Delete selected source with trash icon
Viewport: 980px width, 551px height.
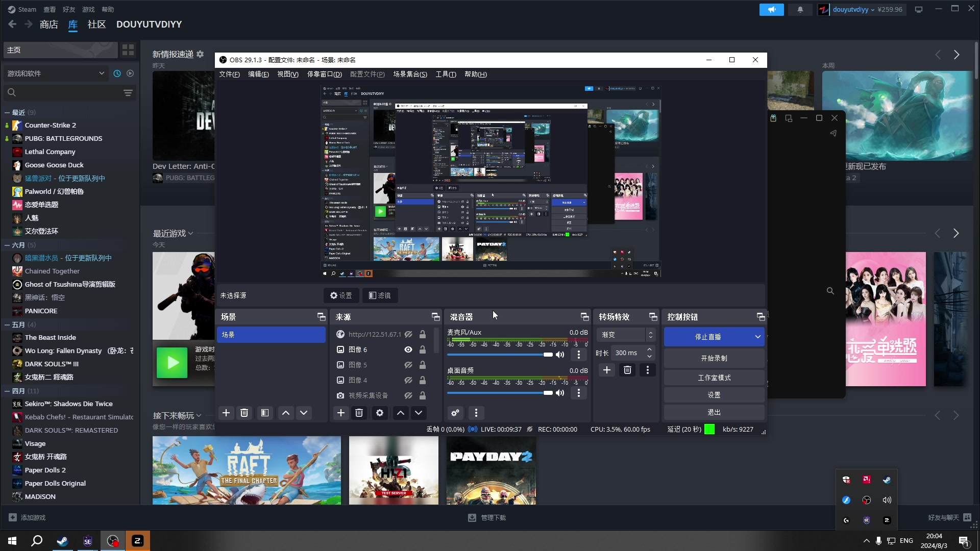pos(359,413)
